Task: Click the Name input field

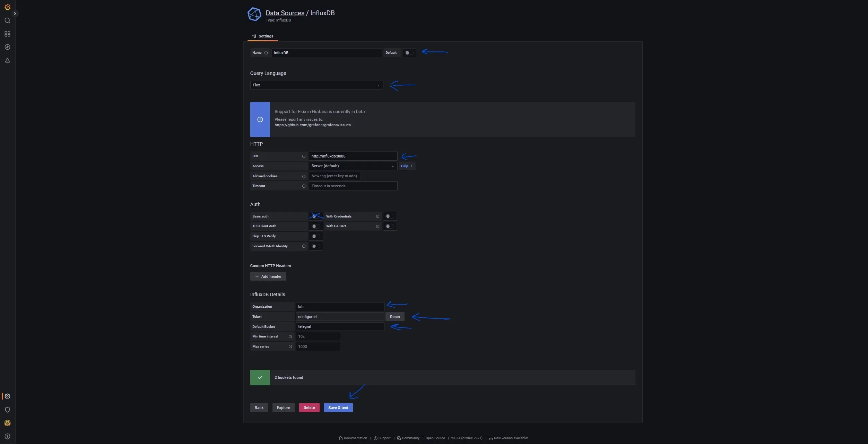Action: [327, 53]
